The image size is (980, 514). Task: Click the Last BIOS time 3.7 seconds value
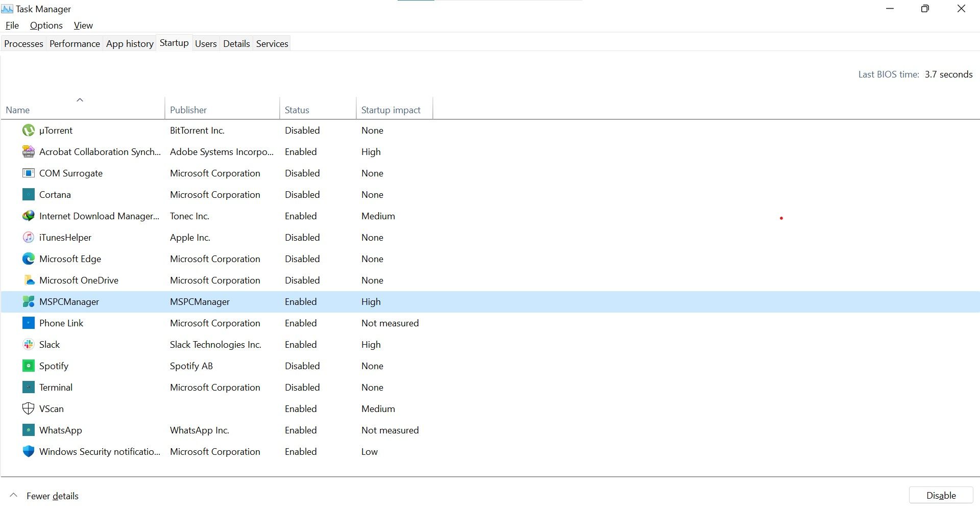948,74
